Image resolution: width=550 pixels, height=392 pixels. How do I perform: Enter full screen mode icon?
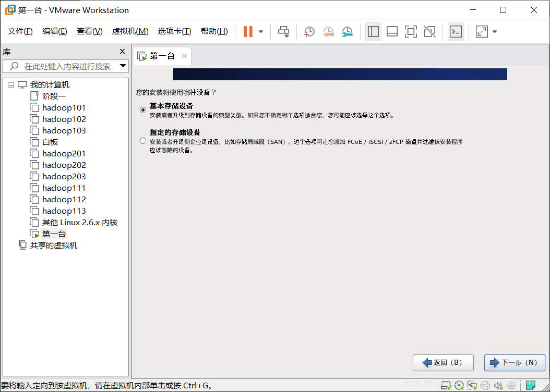coord(411,31)
